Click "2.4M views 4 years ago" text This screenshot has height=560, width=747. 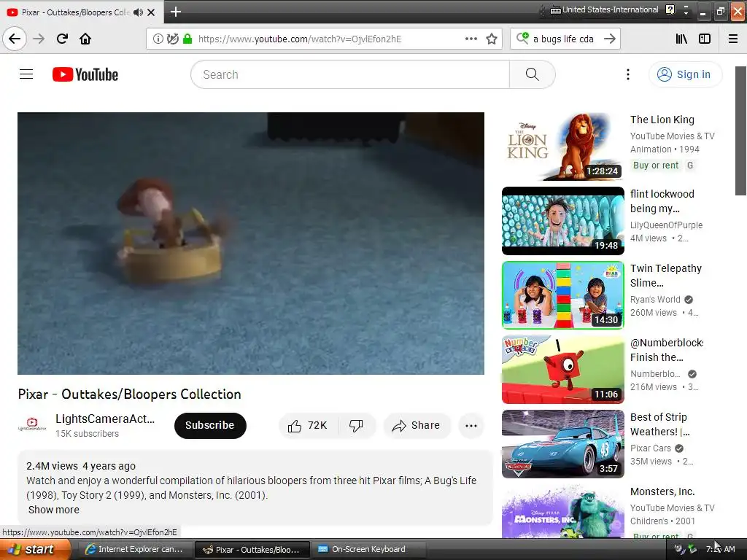click(81, 466)
